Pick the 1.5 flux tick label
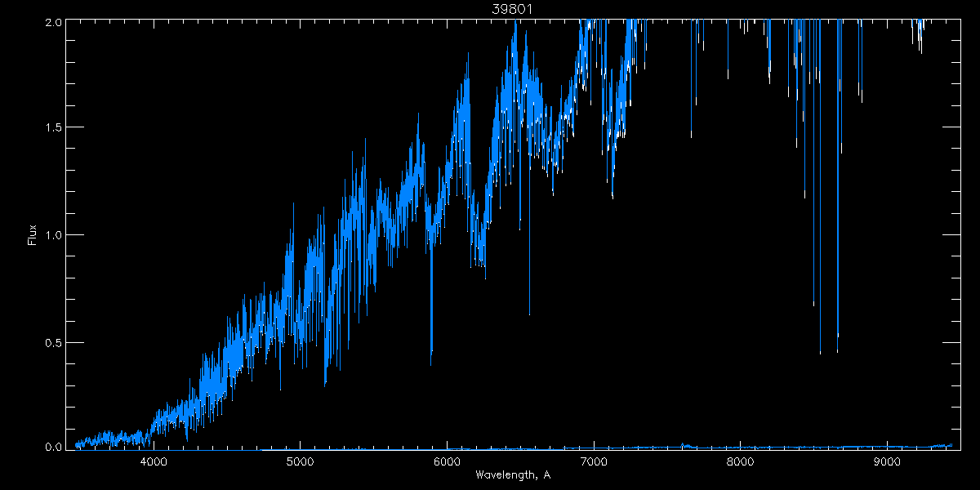Image resolution: width=980 pixels, height=490 pixels. pyautogui.click(x=51, y=128)
